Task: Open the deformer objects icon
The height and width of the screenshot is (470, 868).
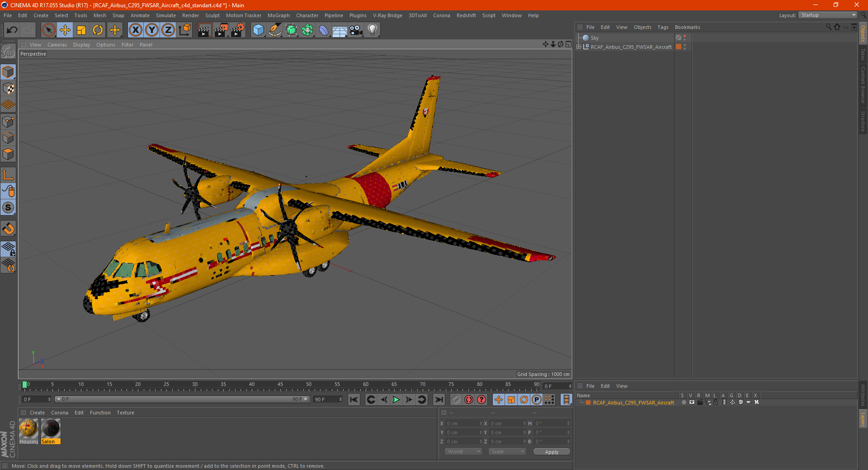Action: [324, 30]
